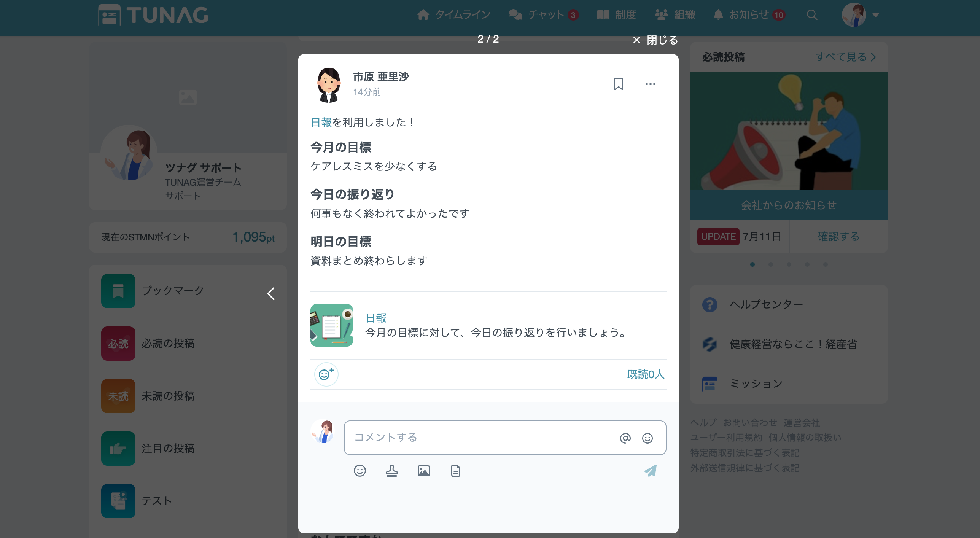Bookmark the post by 市原 亜里沙
This screenshot has height=538, width=980.
(619, 84)
